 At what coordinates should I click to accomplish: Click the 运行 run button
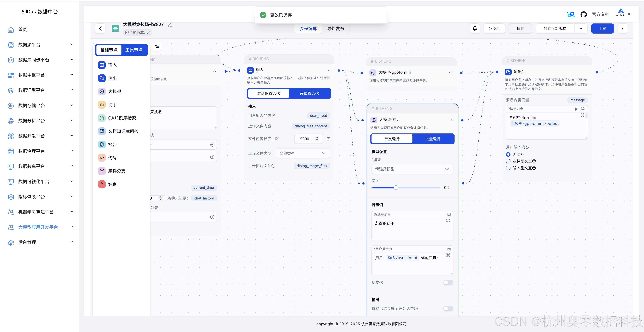pyautogui.click(x=494, y=29)
